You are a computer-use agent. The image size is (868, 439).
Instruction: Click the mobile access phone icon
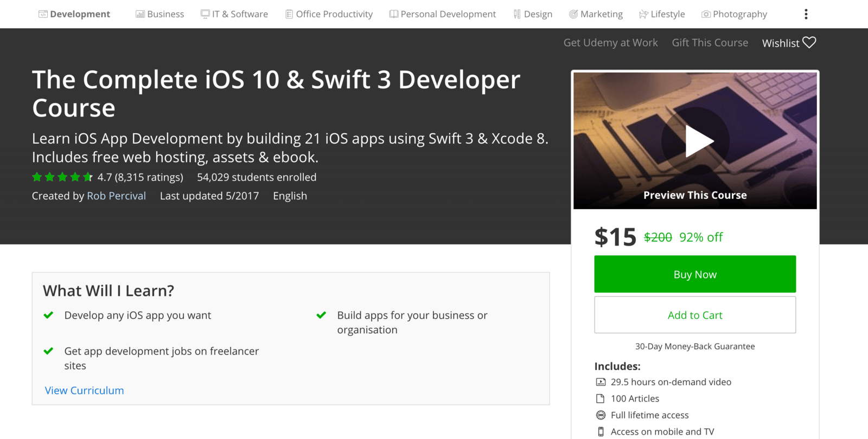pos(601,432)
